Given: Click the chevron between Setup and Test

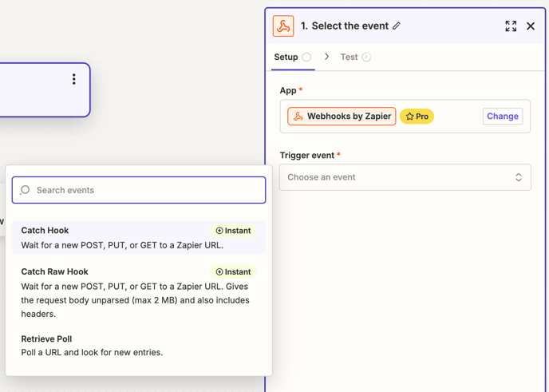Looking at the screenshot, I should point(326,57).
